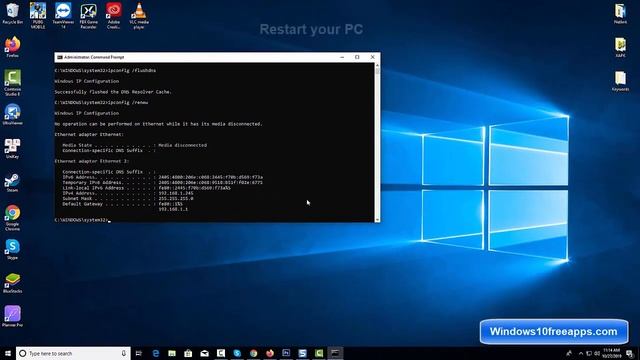Select the UniKey desktop icon
This screenshot has height=360, width=640.
tap(12, 148)
